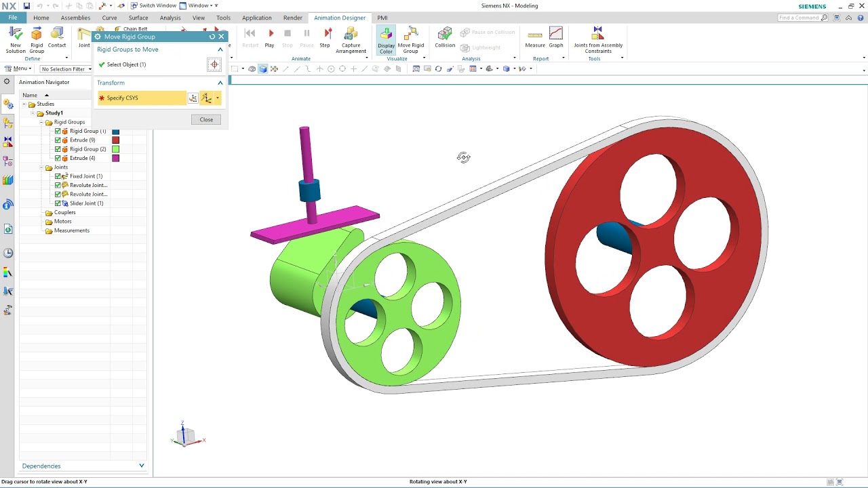The width and height of the screenshot is (868, 488).
Task: Open the navigator settings gear
Action: coord(7,82)
